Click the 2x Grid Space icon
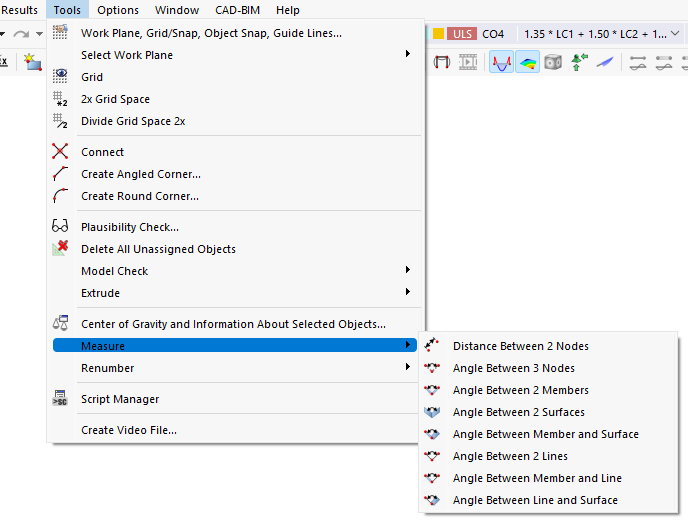The width and height of the screenshot is (688, 522). pos(60,99)
